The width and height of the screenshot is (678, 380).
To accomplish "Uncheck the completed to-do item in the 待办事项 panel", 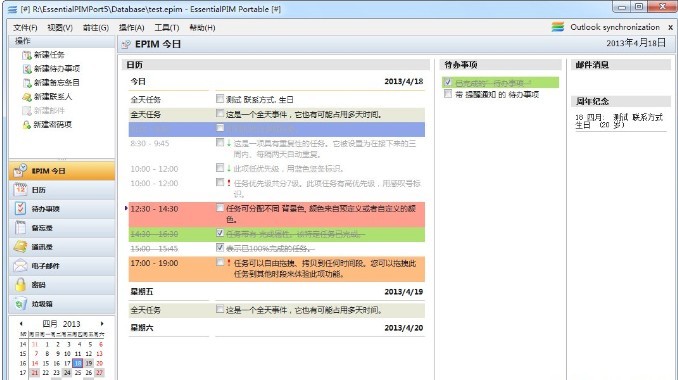I will pos(448,82).
